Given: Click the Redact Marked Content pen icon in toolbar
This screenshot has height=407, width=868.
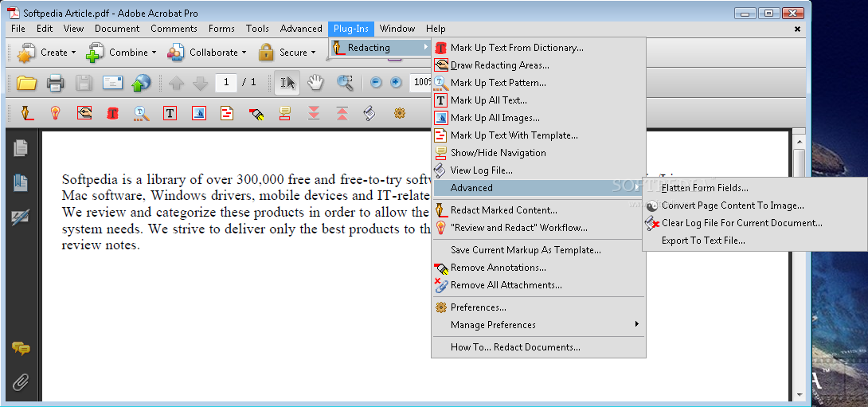Looking at the screenshot, I should click(26, 114).
